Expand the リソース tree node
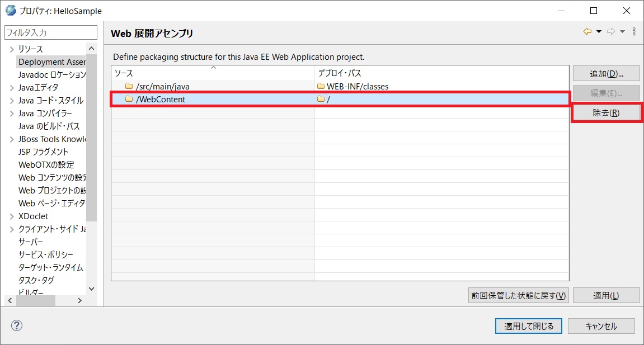The width and height of the screenshot is (644, 345). click(11, 49)
